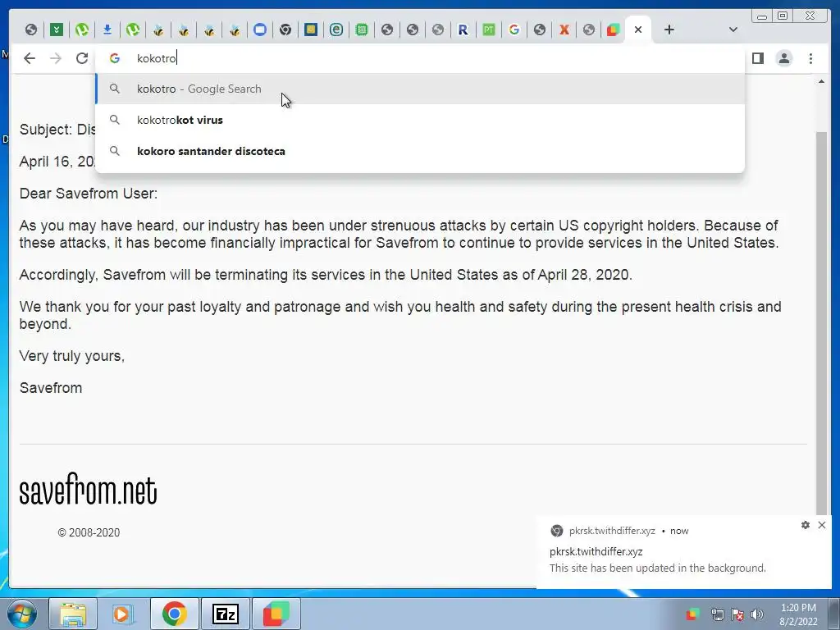Click the colorful squares app in taskbar
The height and width of the screenshot is (630, 840).
(276, 614)
